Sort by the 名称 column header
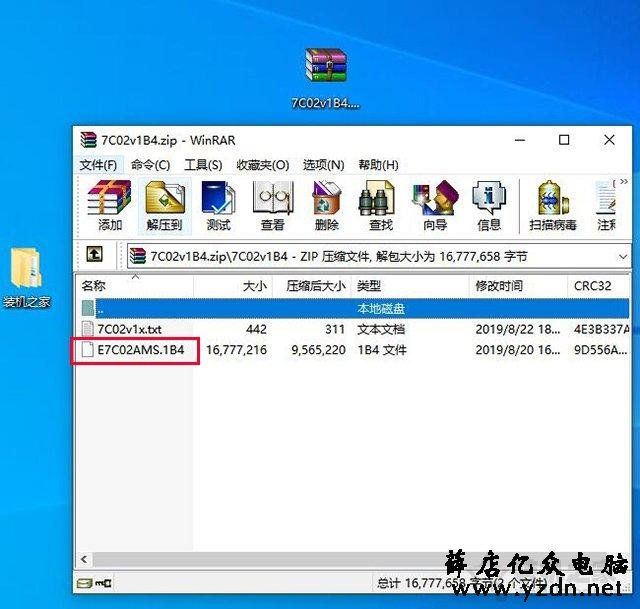The width and height of the screenshot is (640, 609). click(x=135, y=286)
